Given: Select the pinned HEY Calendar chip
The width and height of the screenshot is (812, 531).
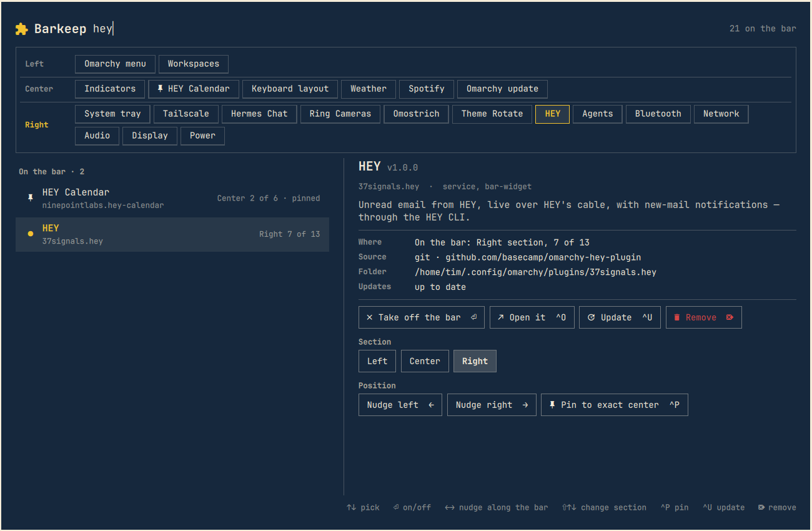Looking at the screenshot, I should [x=194, y=89].
